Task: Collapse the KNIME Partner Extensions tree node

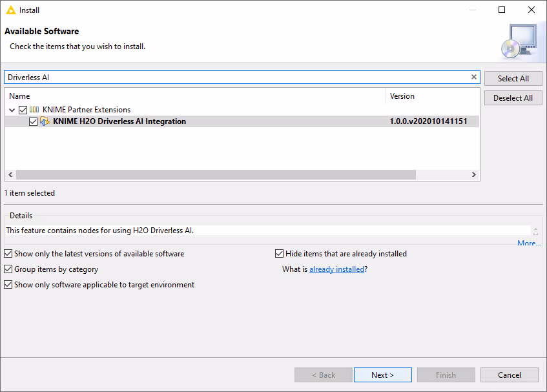Action: pos(12,110)
